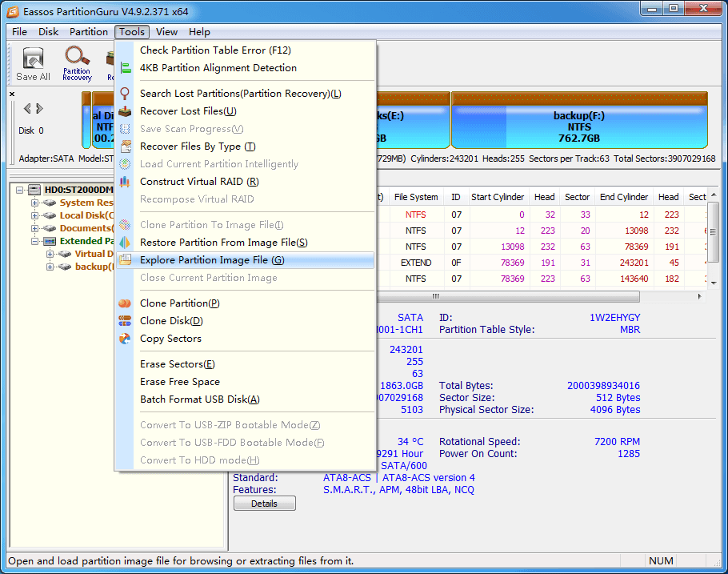Screen dimensions: 728x574
Task: Choose Batch Format USB Disk
Action: 245,399
